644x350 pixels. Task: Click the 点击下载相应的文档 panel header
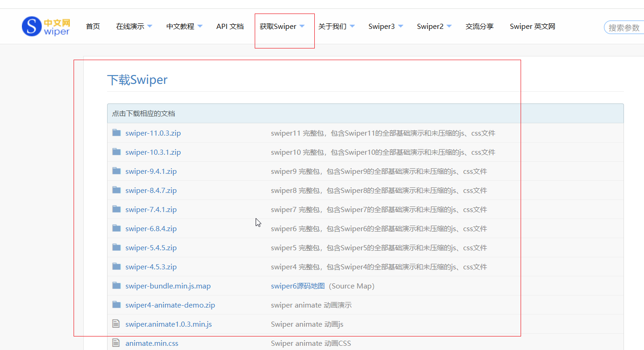366,113
